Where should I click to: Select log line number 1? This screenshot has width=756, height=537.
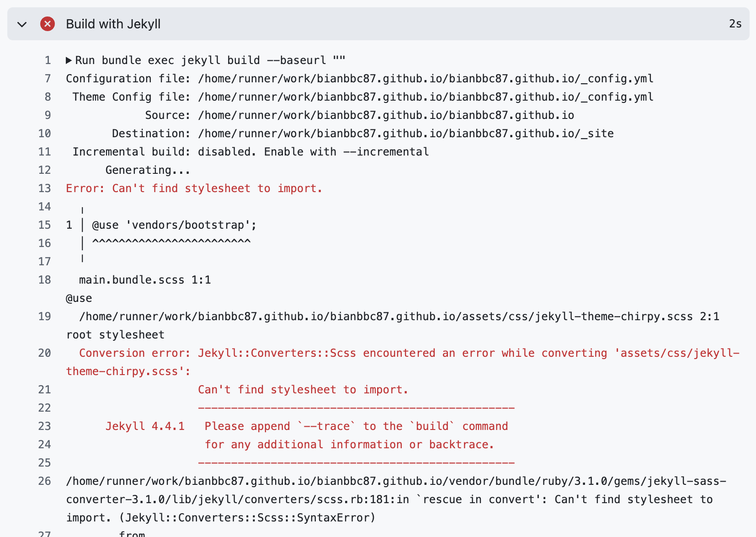[48, 60]
